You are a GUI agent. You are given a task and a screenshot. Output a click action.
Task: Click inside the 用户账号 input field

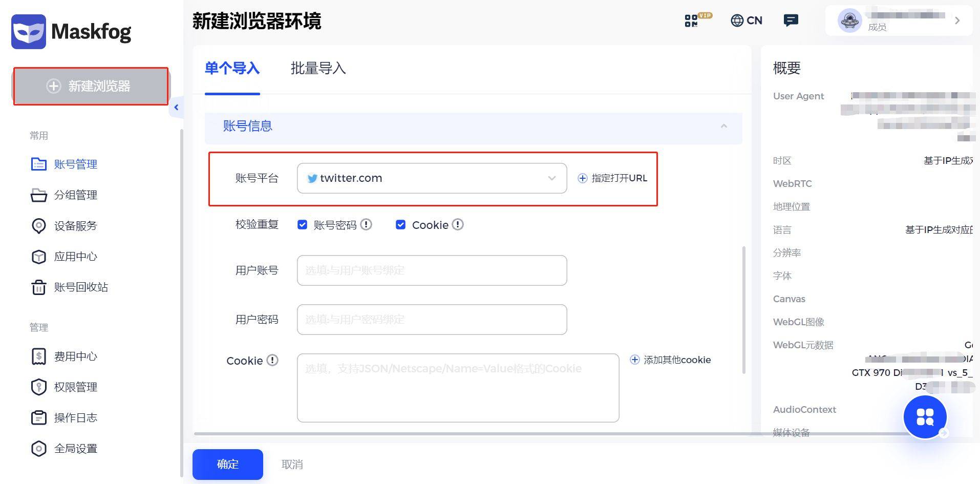[x=432, y=270]
